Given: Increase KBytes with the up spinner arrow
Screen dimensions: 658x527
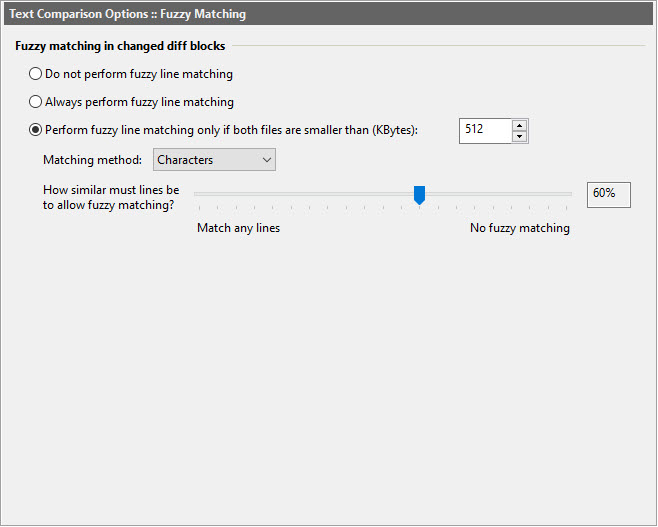Looking at the screenshot, I should pos(519,125).
